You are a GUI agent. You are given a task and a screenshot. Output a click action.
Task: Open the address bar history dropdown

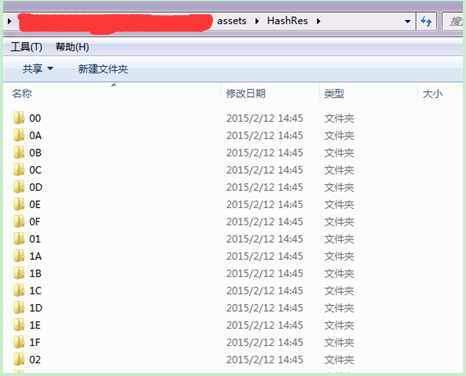(407, 21)
